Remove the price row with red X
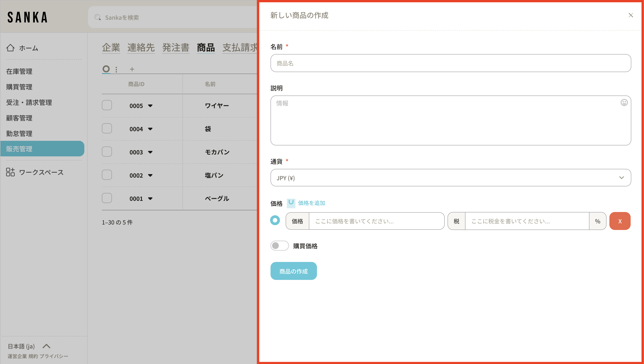Screen dimensions: 644x364 [x=619, y=221]
